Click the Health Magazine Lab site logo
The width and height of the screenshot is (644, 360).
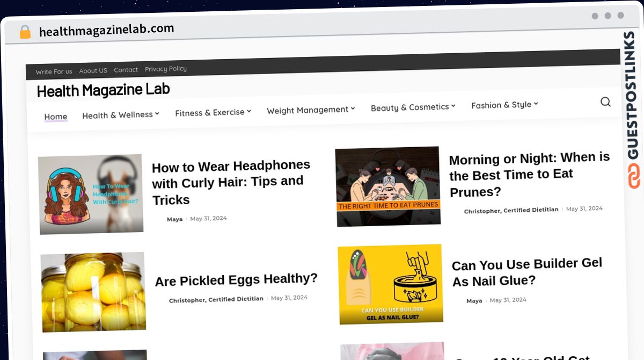[104, 90]
